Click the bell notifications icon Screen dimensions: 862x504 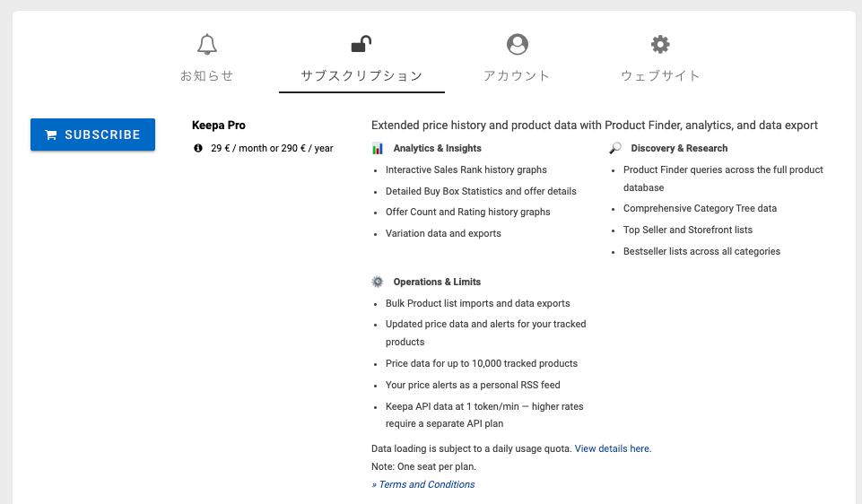click(x=207, y=45)
